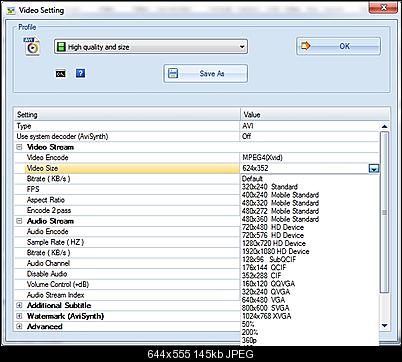Click the settings list scroll down arrow

(x=384, y=326)
